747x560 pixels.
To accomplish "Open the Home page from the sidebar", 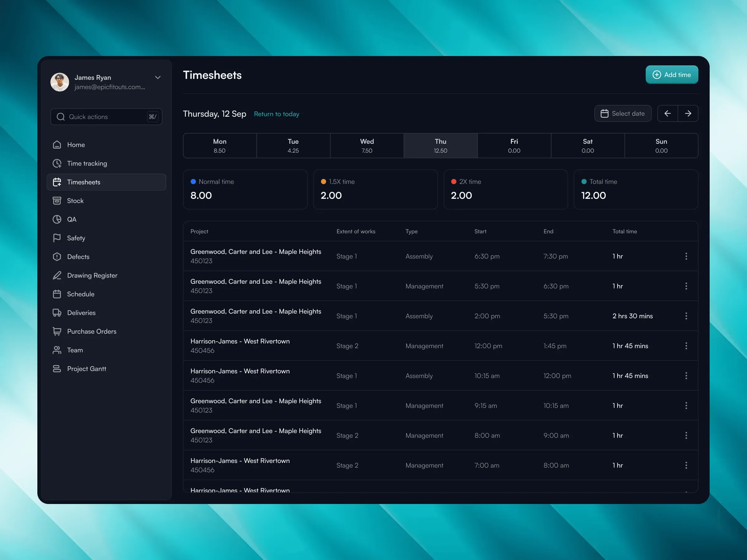I will tap(106, 145).
